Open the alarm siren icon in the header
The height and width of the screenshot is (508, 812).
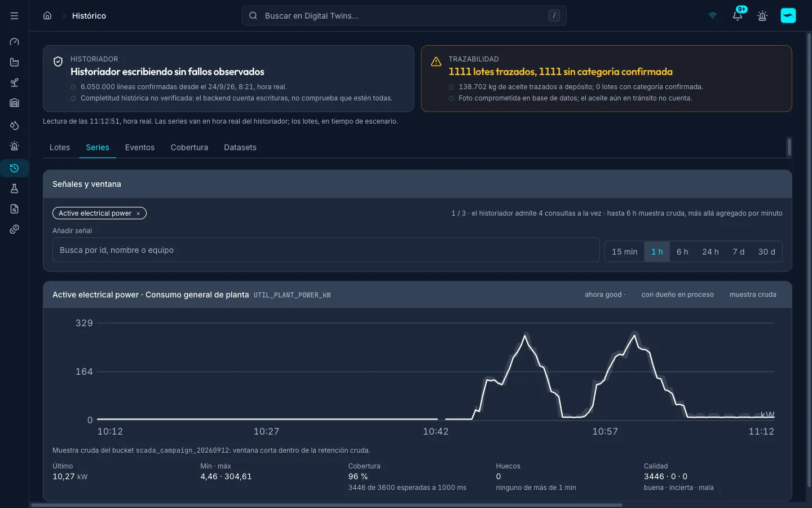(x=762, y=16)
